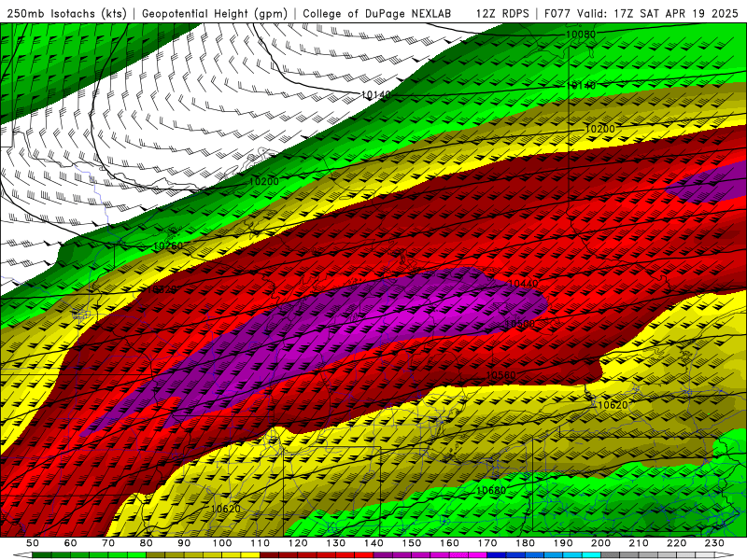Click the gray colorbar swatch starting at 200

[x=611, y=555]
